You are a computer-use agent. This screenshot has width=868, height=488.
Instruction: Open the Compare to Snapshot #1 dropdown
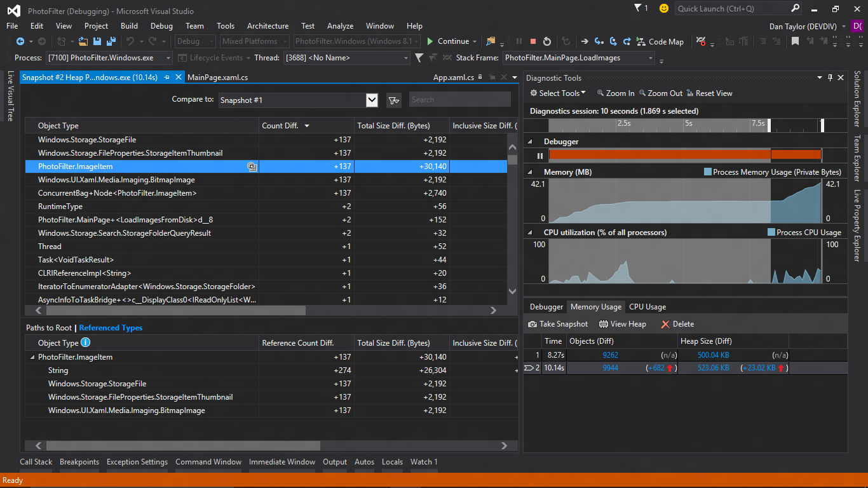[372, 100]
